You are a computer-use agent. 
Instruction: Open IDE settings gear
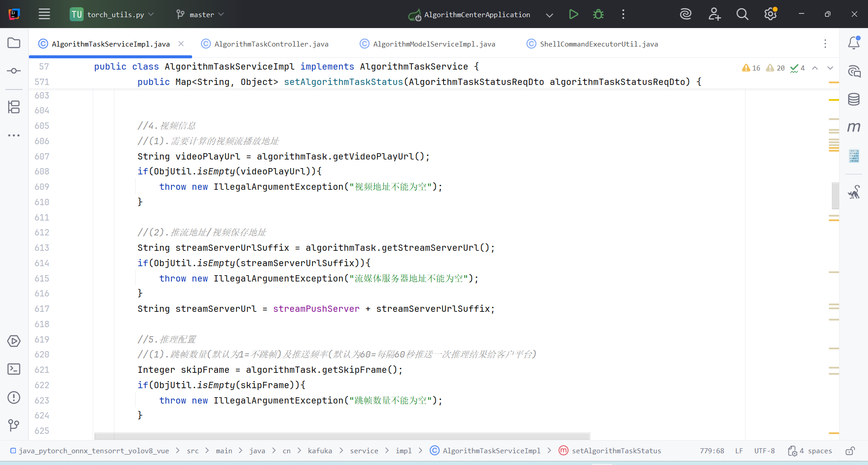pyautogui.click(x=771, y=14)
